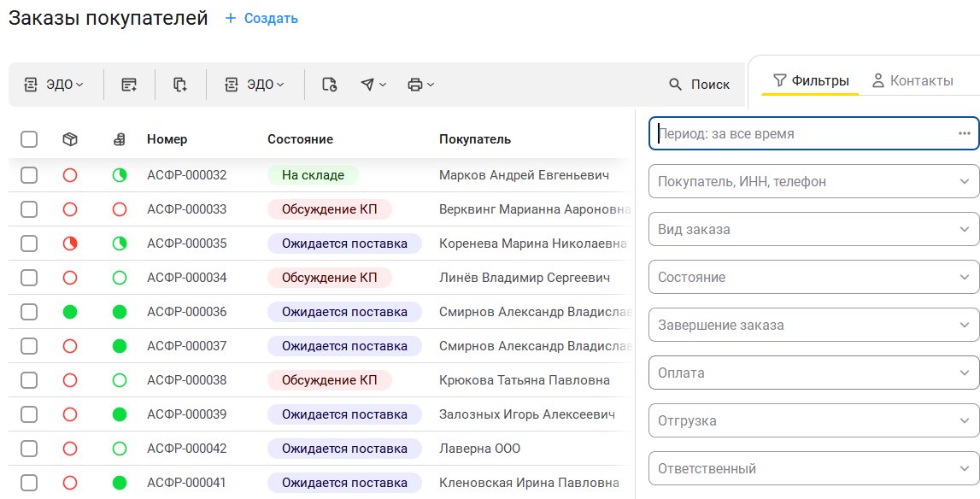Click buyer Залозных Игорь Алексеевич

[x=527, y=414]
